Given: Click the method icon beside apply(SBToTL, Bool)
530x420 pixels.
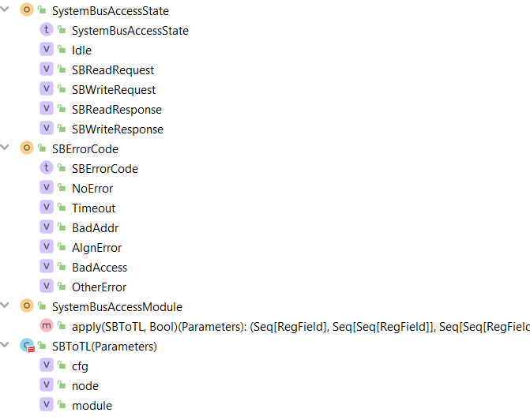Looking at the screenshot, I should (47, 326).
